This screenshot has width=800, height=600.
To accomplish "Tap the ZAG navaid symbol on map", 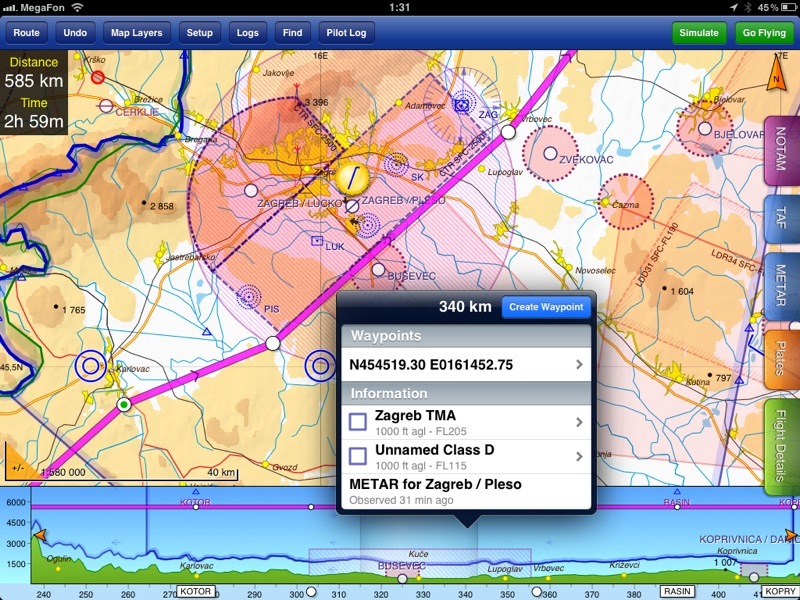I will click(462, 103).
